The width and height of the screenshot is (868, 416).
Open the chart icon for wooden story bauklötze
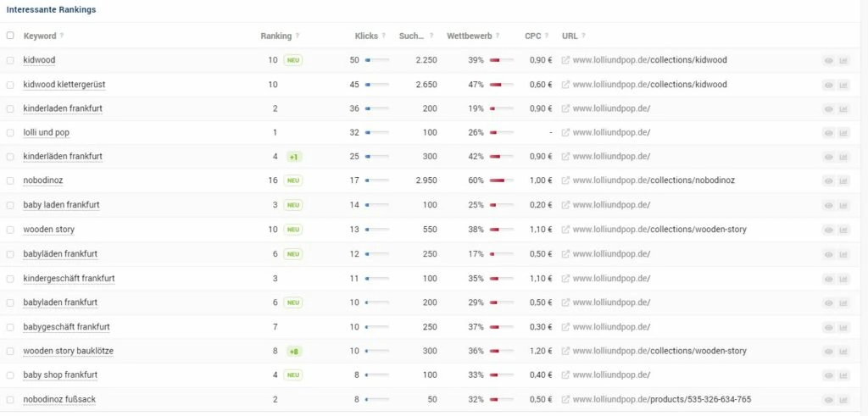[843, 352]
